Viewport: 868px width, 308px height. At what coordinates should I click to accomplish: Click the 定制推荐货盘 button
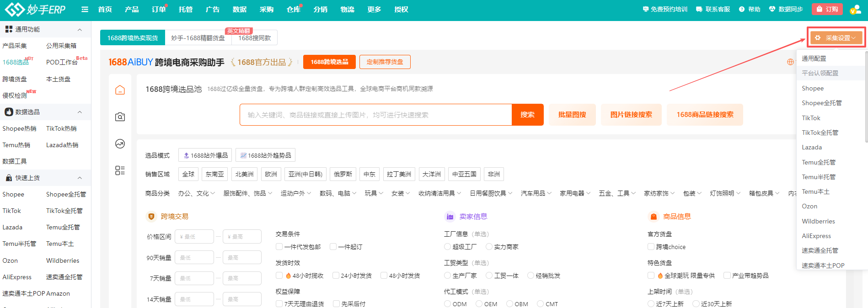pyautogui.click(x=385, y=62)
